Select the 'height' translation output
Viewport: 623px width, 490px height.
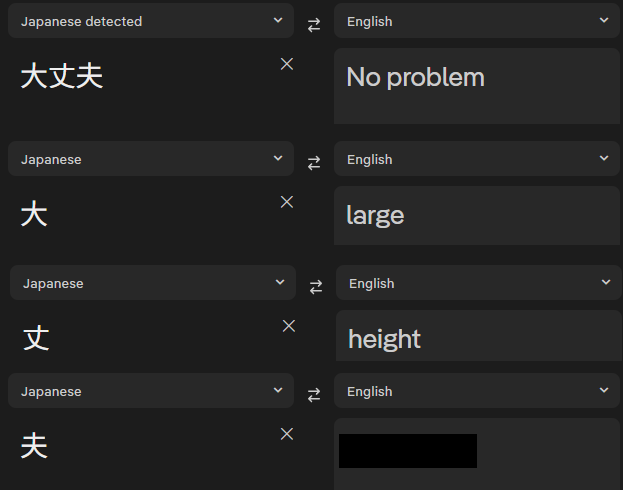click(x=384, y=339)
